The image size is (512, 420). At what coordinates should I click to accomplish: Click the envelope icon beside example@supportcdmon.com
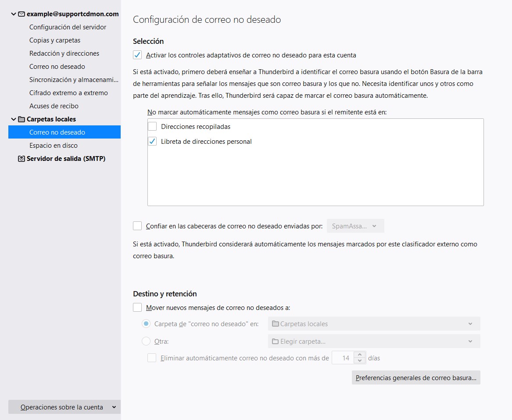click(x=21, y=14)
